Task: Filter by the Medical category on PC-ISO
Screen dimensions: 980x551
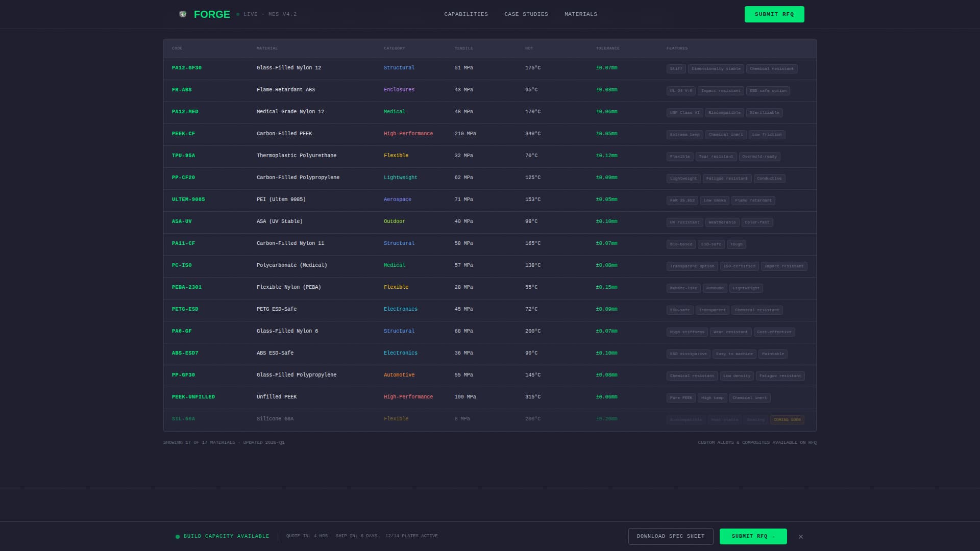Action: pos(395,265)
